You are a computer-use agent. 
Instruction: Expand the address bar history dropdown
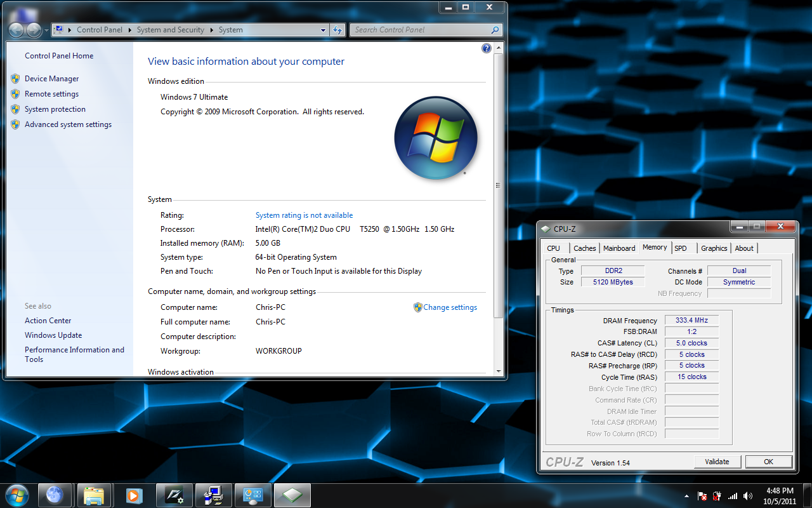pos(324,30)
